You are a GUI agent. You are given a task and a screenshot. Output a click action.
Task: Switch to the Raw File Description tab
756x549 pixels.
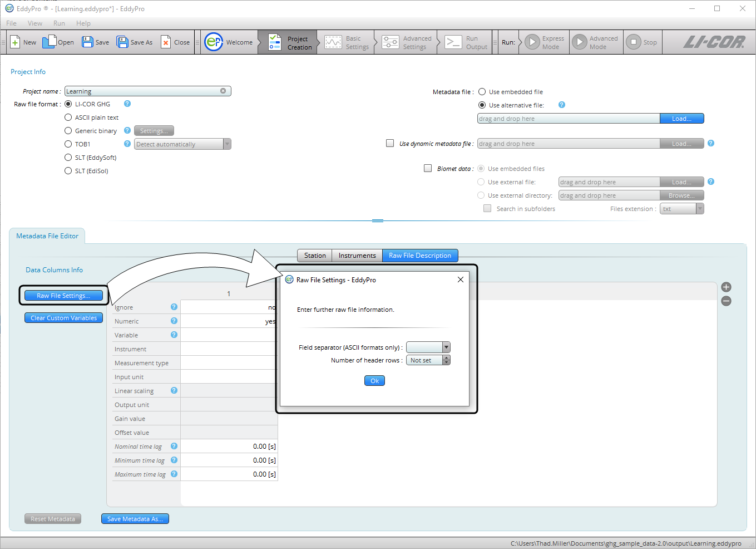pos(420,256)
